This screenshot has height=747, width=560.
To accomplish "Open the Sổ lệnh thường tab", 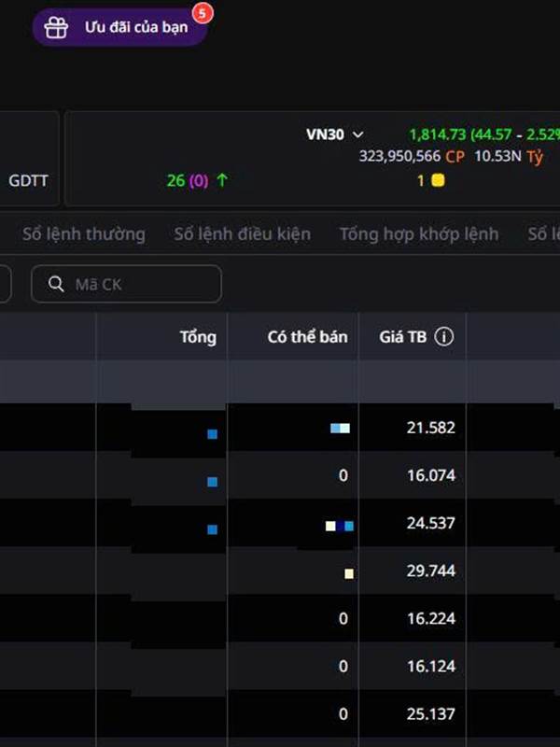I will tap(84, 234).
